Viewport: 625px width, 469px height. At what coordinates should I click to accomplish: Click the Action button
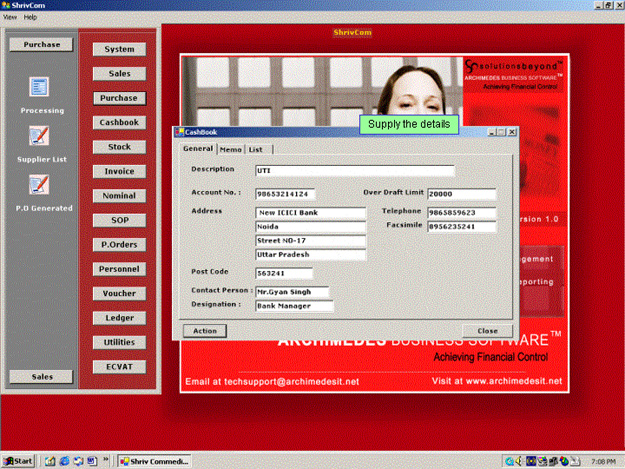pyautogui.click(x=205, y=330)
